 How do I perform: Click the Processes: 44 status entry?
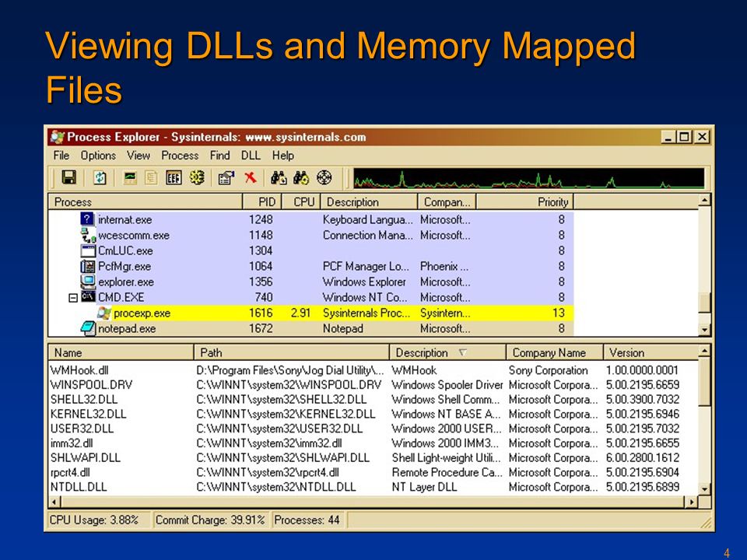[x=307, y=520]
